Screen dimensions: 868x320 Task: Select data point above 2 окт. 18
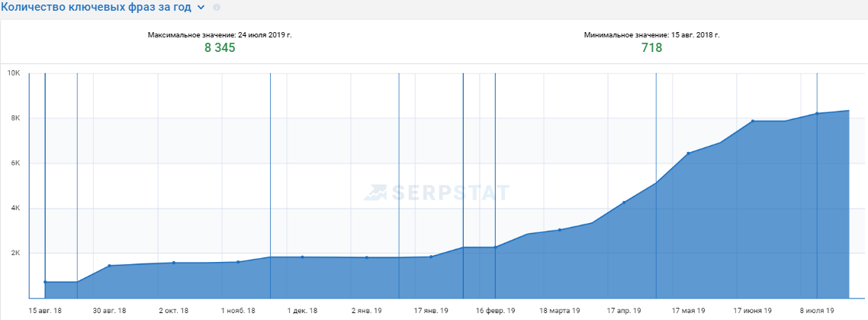tap(174, 263)
